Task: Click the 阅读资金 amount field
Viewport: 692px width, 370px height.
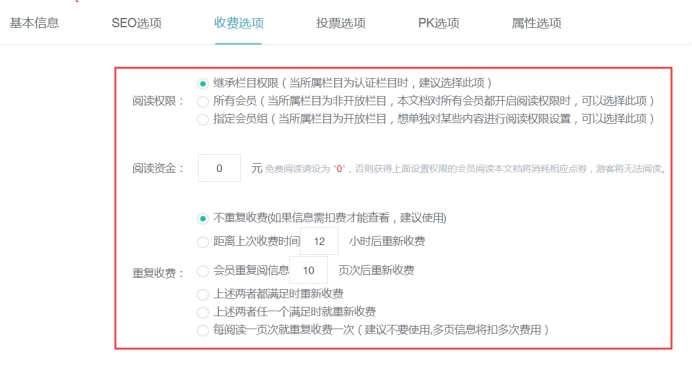Action: click(x=219, y=168)
